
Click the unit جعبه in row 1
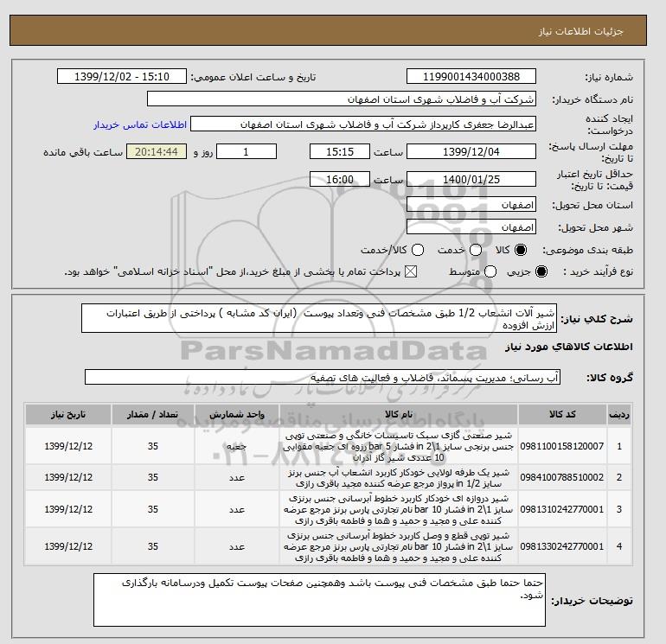pos(237,446)
